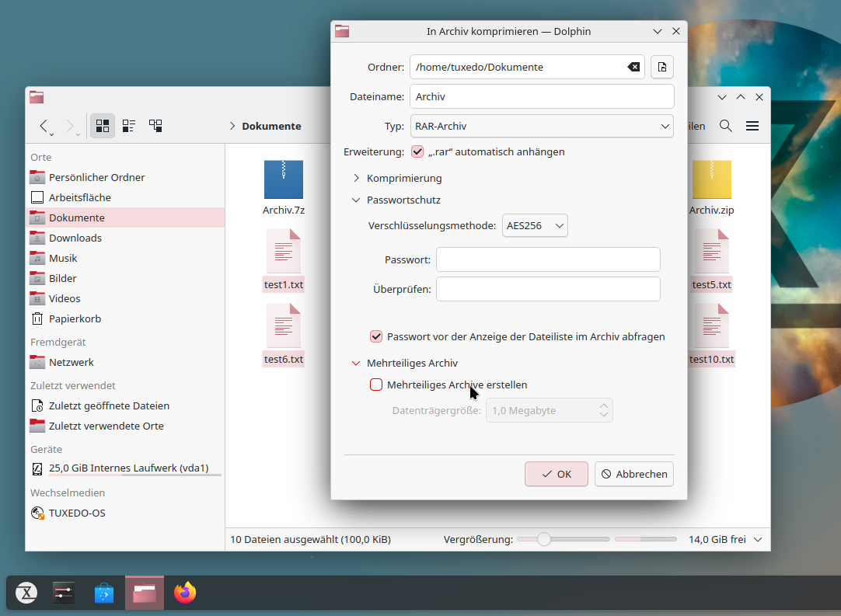Open Videos in sidebar
Screen dimensions: 841x616
tap(125, 298)
